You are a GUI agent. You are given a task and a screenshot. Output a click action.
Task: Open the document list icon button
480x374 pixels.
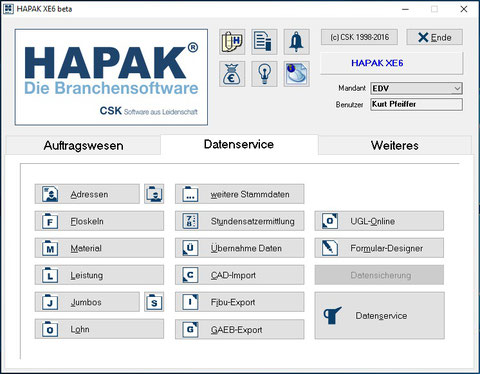pyautogui.click(x=264, y=42)
